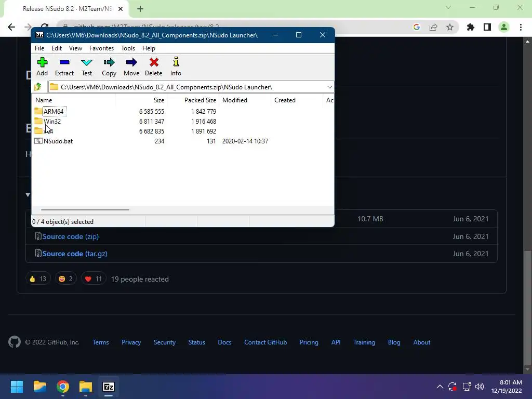The width and height of the screenshot is (532, 399).
Task: Open Chrome from the taskbar
Action: coord(63,387)
